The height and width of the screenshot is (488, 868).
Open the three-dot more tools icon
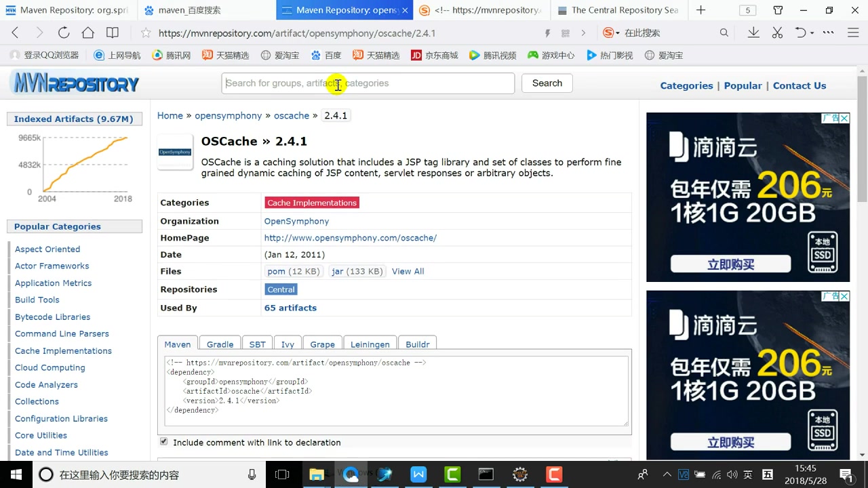click(828, 33)
